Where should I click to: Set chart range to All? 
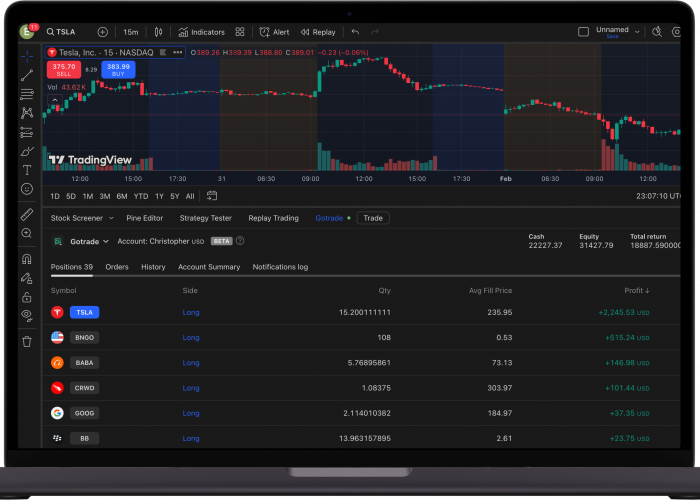tap(190, 196)
